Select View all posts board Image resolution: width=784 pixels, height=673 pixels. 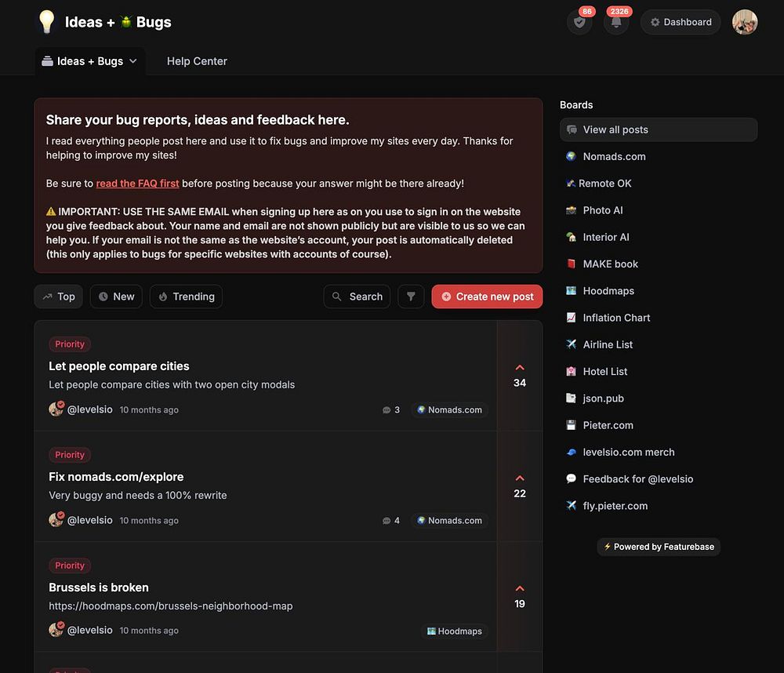point(659,129)
